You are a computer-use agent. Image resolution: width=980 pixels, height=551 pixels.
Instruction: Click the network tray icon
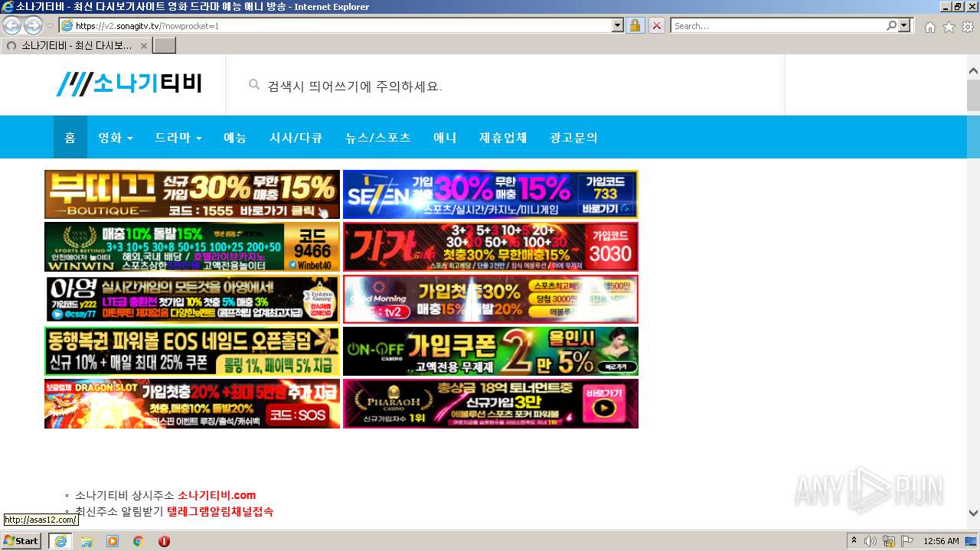(x=889, y=541)
